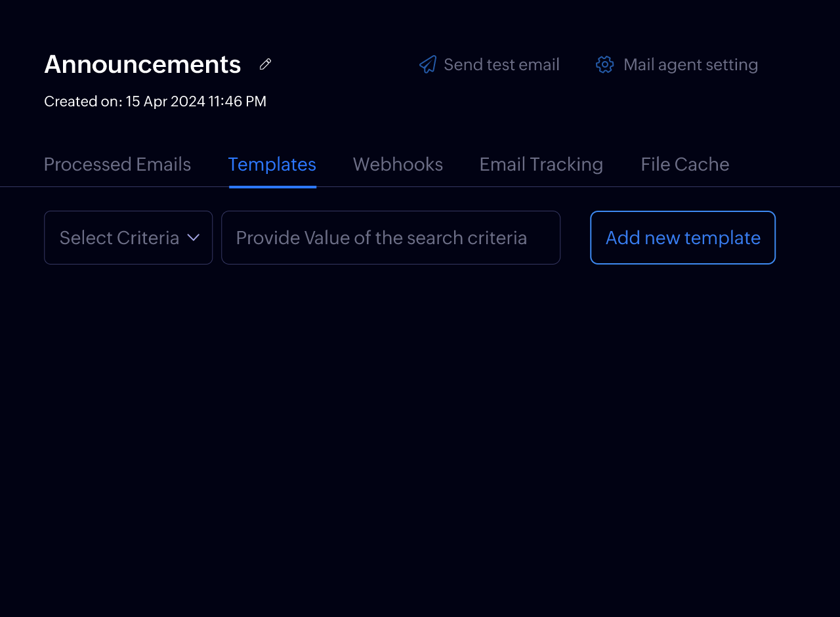Open mail agent configuration via the cog icon

(x=604, y=64)
